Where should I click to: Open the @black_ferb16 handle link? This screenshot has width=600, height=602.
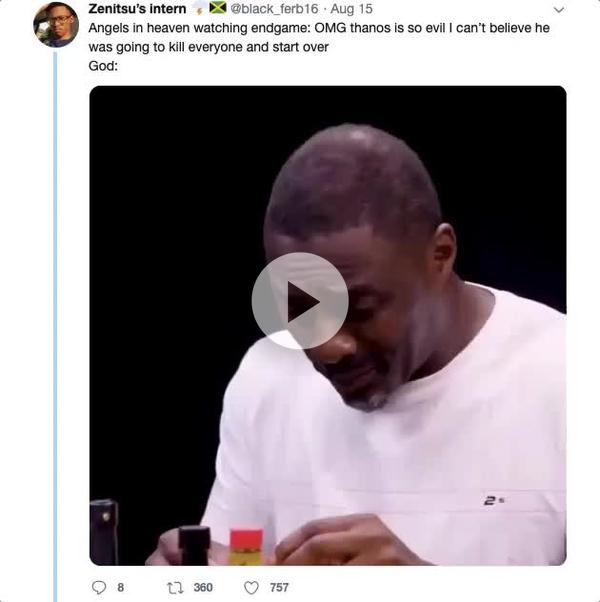(x=273, y=9)
